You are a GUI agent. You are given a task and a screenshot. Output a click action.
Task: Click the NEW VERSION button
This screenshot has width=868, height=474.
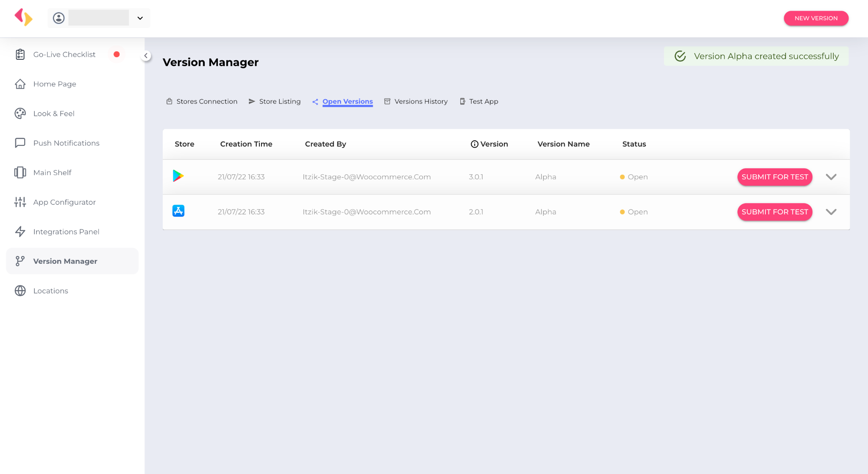[815, 18]
